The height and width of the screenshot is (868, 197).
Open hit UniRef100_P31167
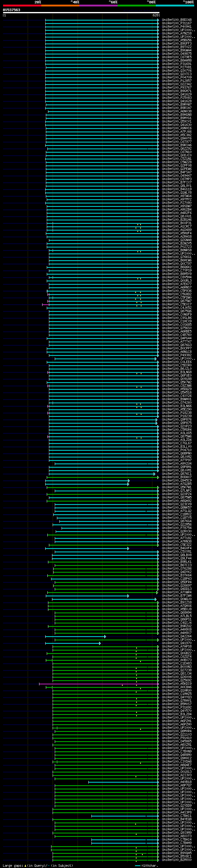pos(177,23)
